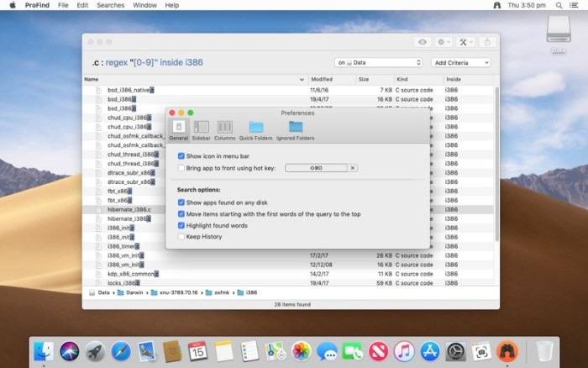588x368 pixels.
Task: Switch to the Columns preferences pane
Action: (224, 129)
